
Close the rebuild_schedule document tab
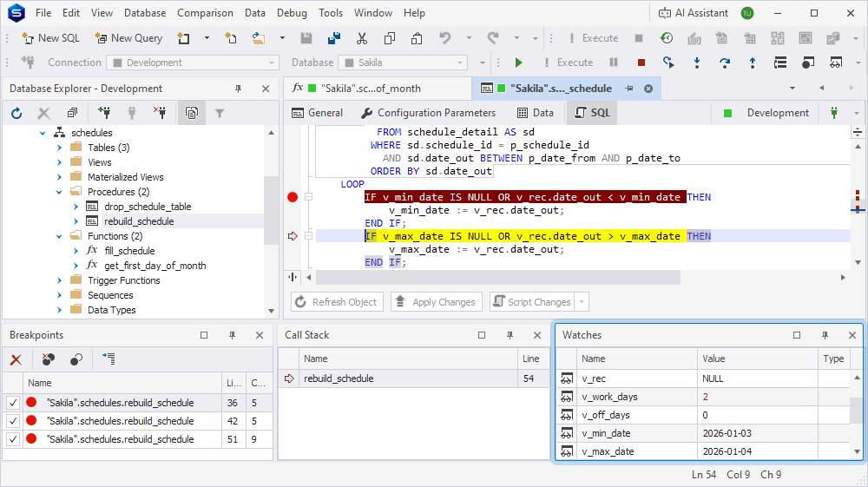tap(648, 89)
